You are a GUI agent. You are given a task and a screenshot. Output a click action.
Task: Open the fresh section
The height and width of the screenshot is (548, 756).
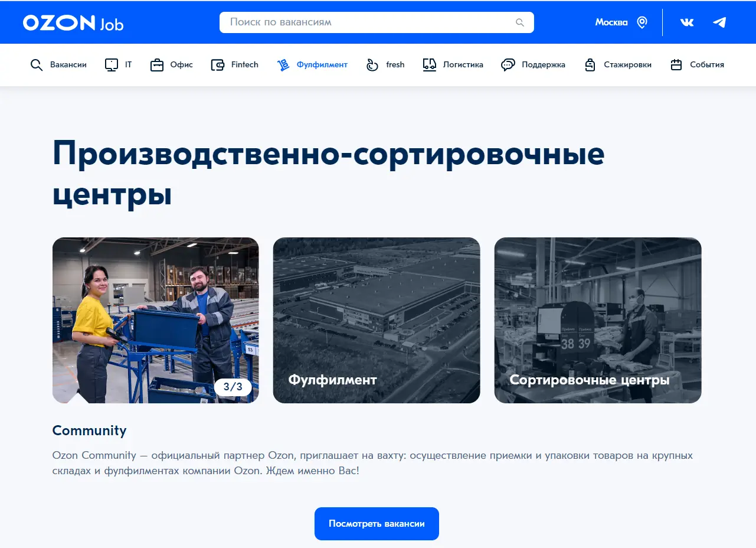395,65
